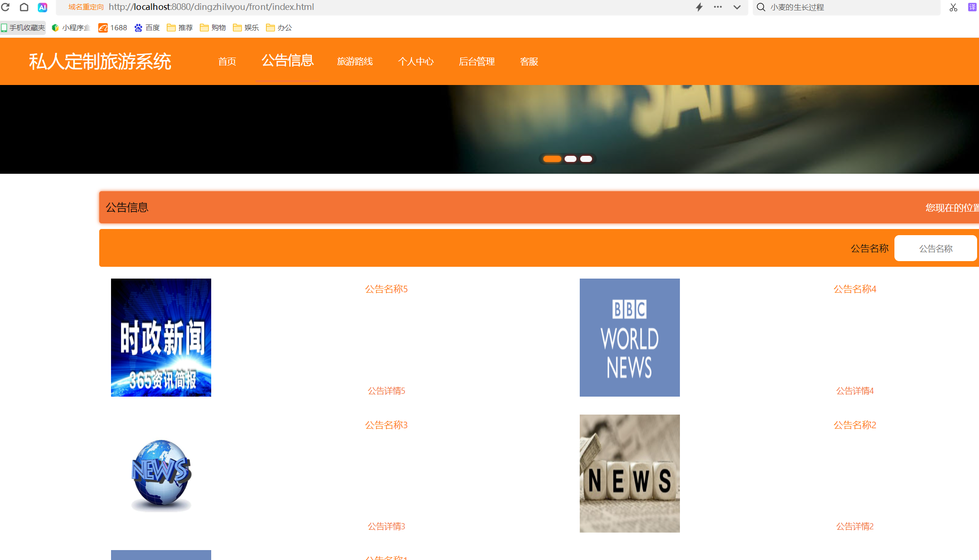Viewport: 979px width, 560px height.
Task: Open the 购物 bookmark folder
Action: pyautogui.click(x=213, y=28)
